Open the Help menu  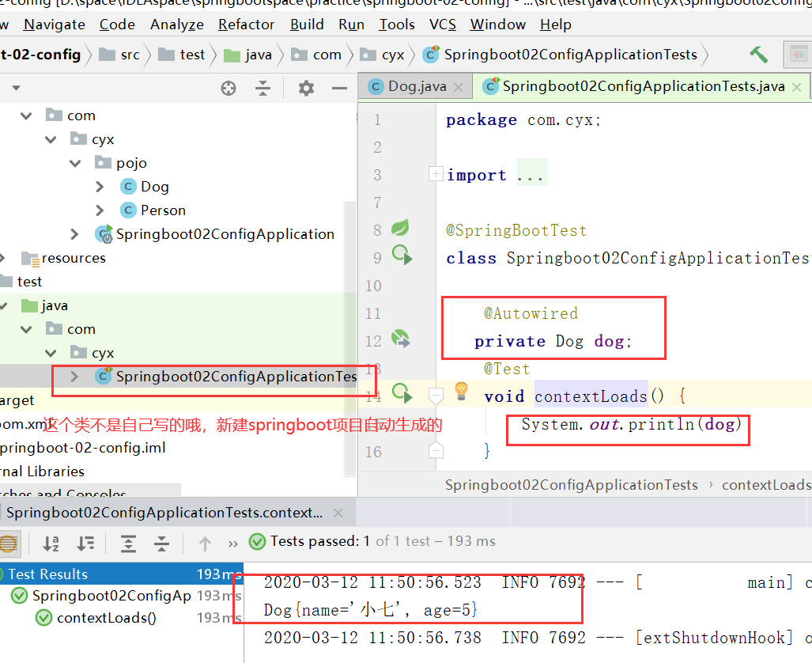[555, 25]
